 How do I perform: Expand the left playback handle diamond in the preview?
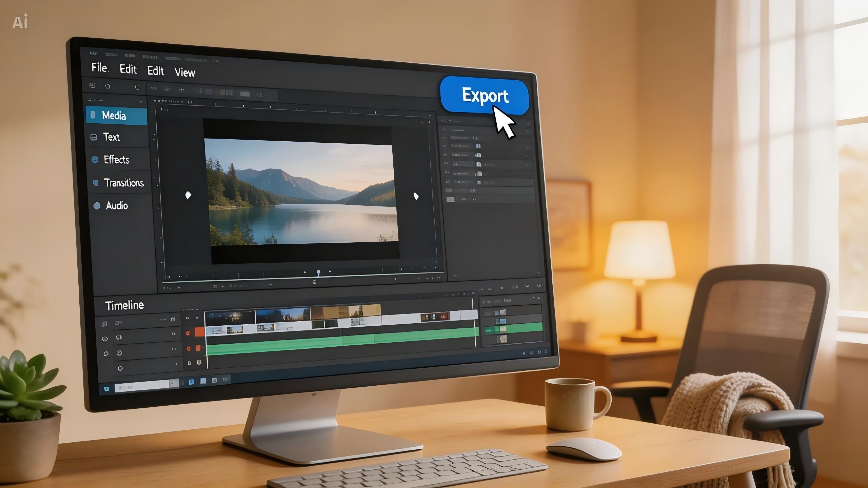tap(188, 195)
